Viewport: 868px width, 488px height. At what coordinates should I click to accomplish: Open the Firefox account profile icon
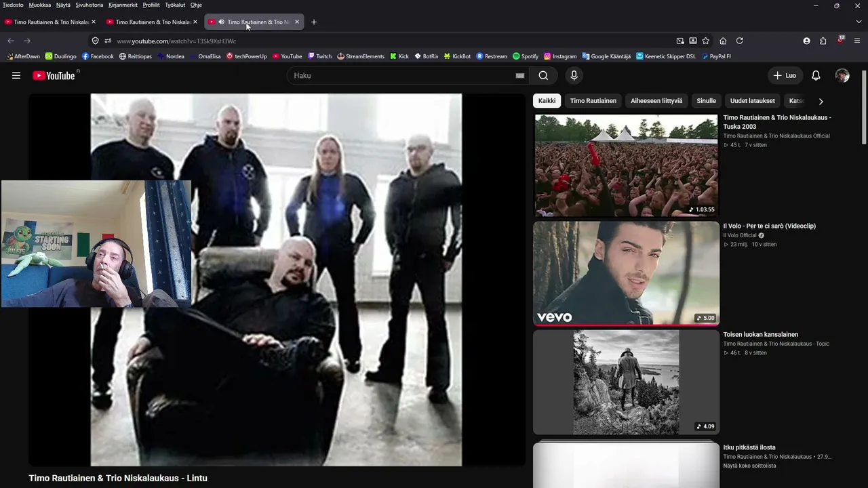(x=806, y=41)
